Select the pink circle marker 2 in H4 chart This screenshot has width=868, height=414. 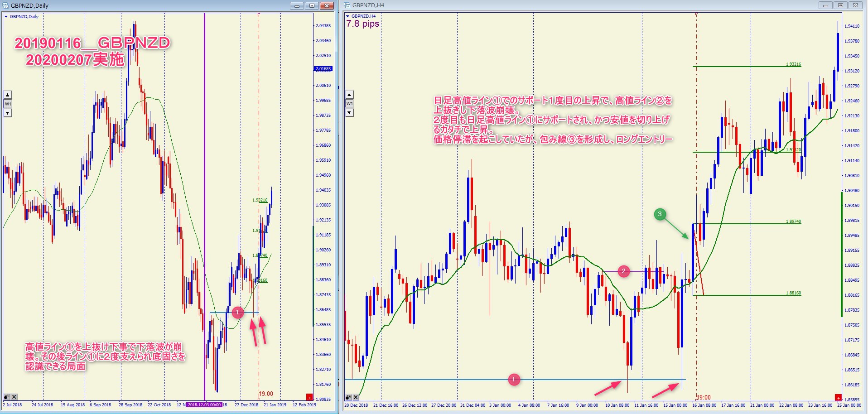coord(623,271)
